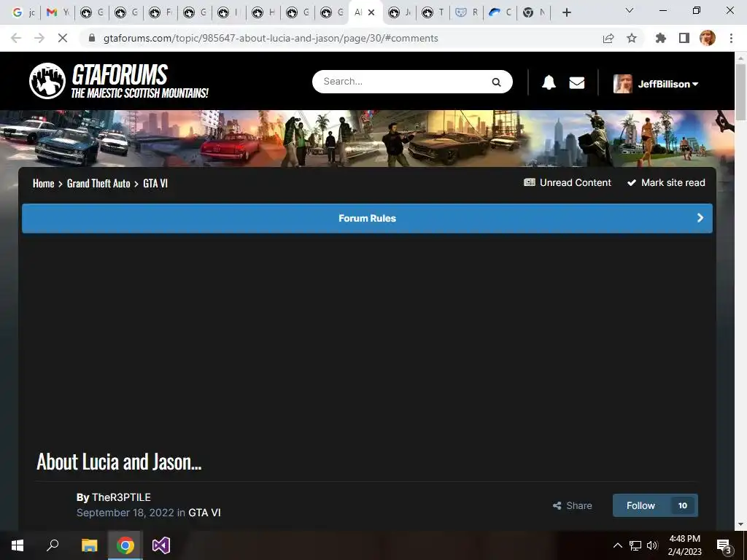Open the Chrome extensions puzzle icon
This screenshot has height=560, width=747.
click(x=661, y=38)
